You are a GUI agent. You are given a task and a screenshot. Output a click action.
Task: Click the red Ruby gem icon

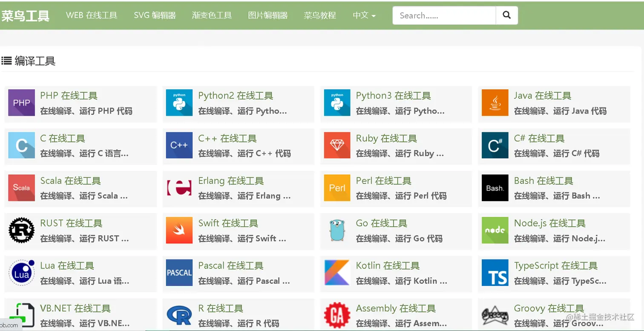337,145
